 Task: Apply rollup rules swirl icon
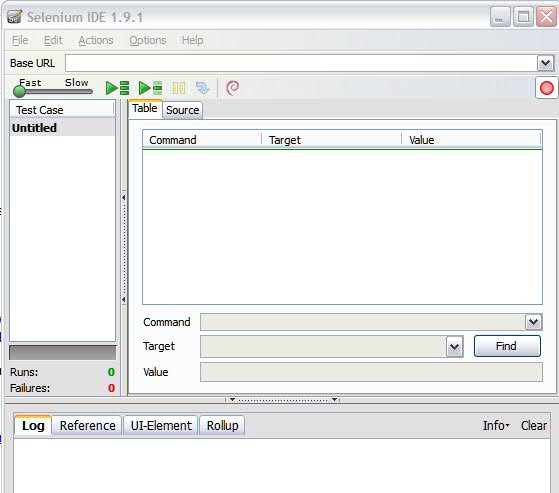pyautogui.click(x=232, y=88)
